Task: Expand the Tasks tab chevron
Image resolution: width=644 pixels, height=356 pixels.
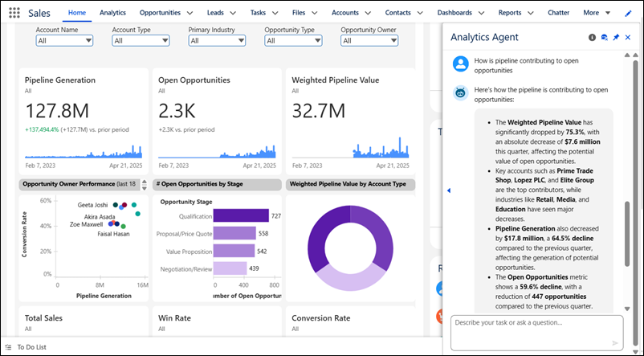Action: click(275, 13)
